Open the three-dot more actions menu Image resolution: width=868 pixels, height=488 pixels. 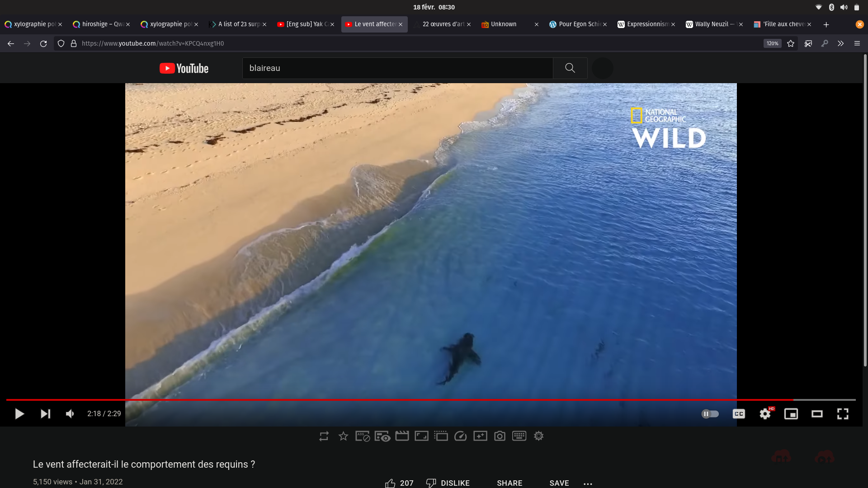click(x=588, y=483)
